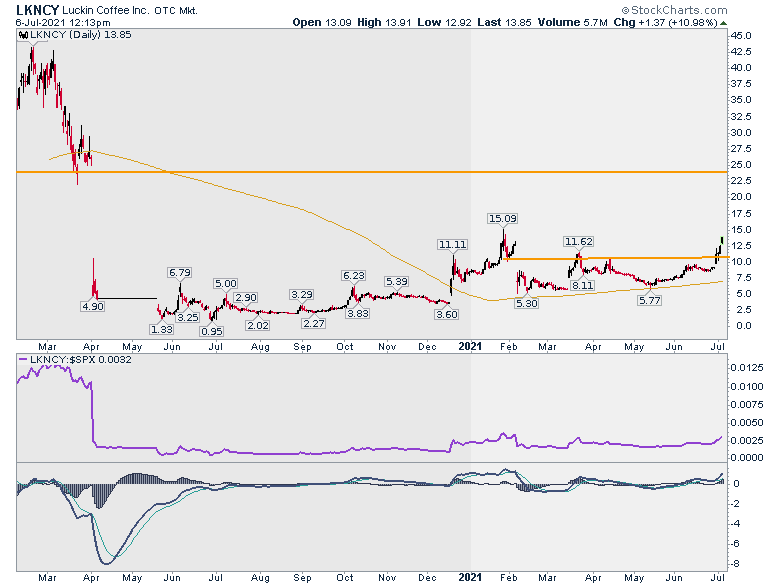Click the 5.39 price label
780x586 pixels.
click(396, 282)
